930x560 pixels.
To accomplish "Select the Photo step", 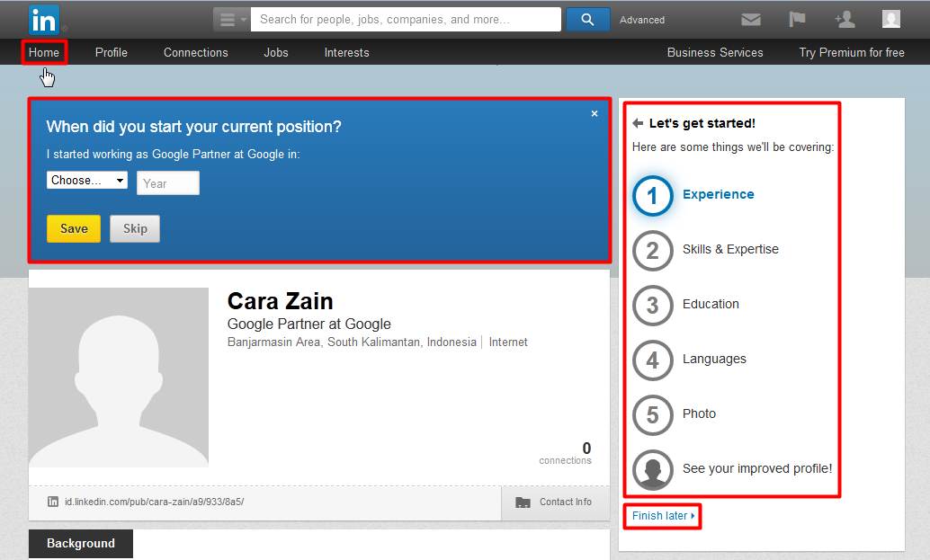I will (x=699, y=413).
